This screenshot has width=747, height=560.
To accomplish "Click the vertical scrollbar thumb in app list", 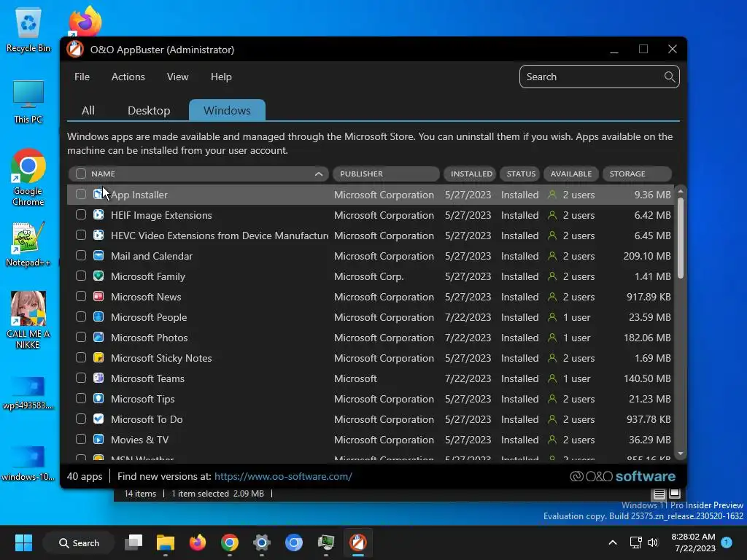I will [681, 238].
